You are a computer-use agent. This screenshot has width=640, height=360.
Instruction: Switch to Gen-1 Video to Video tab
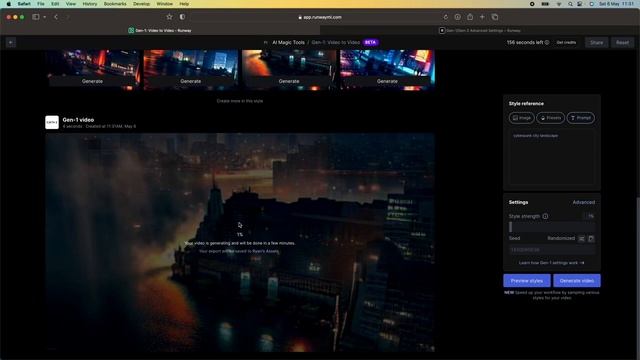click(160, 30)
